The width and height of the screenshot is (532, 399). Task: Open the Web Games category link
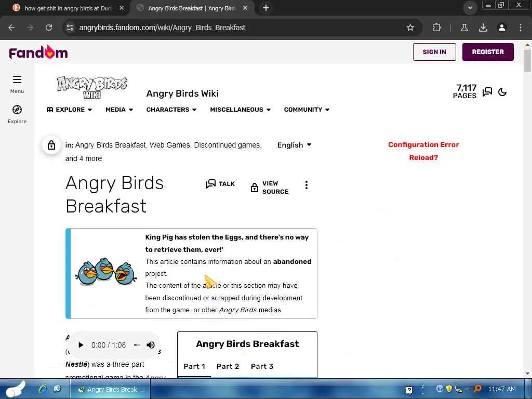(170, 145)
